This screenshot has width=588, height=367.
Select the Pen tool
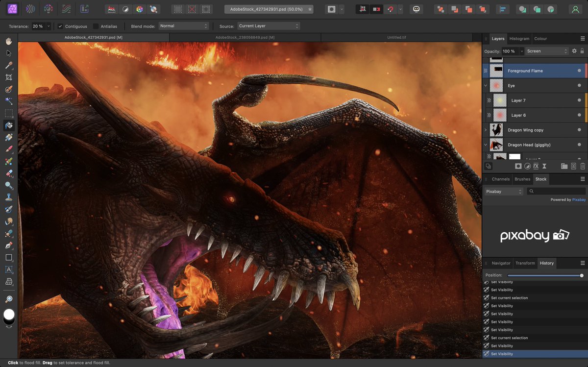pyautogui.click(x=8, y=245)
